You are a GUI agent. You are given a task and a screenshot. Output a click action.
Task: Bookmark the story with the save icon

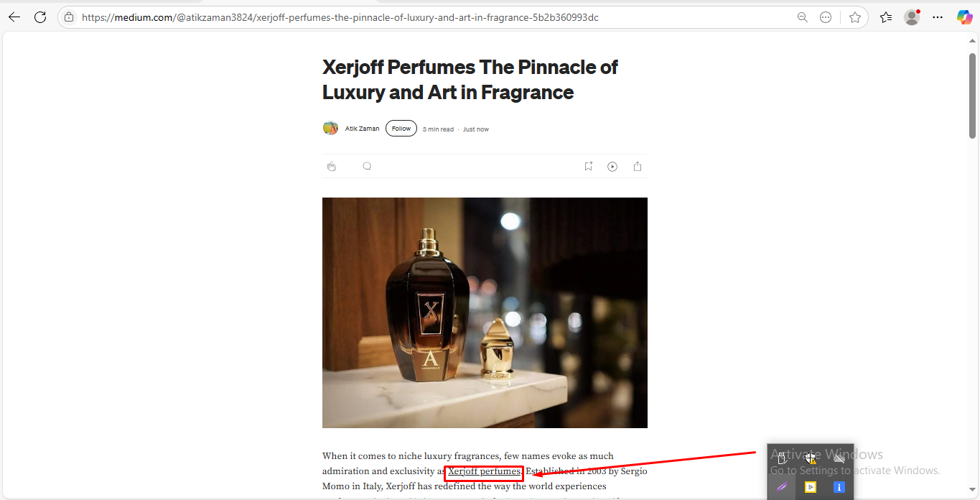click(588, 167)
